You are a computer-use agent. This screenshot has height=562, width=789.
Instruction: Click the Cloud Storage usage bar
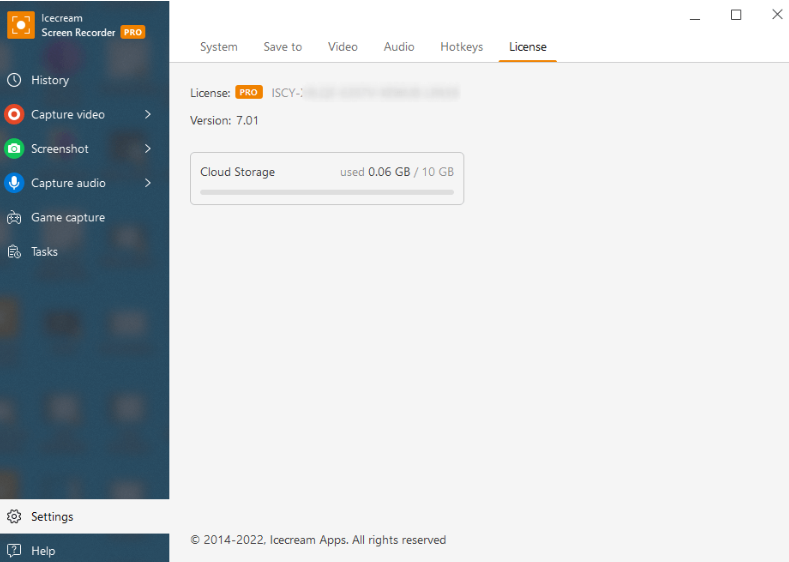327,191
